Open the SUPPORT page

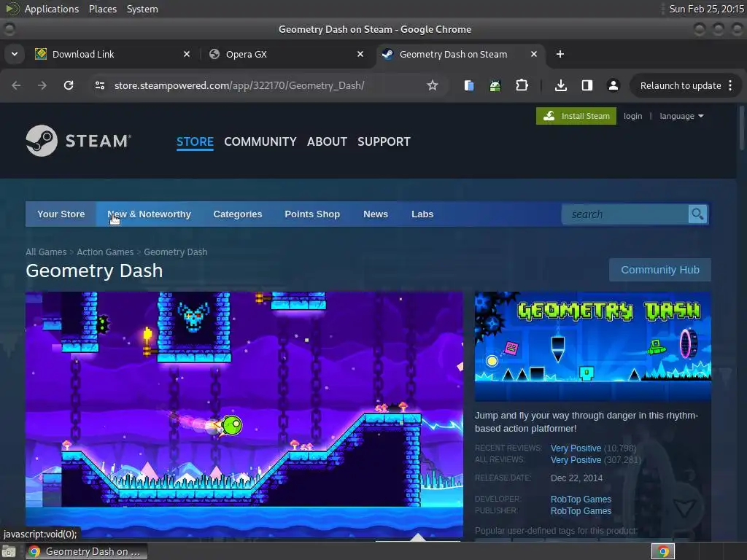click(384, 141)
